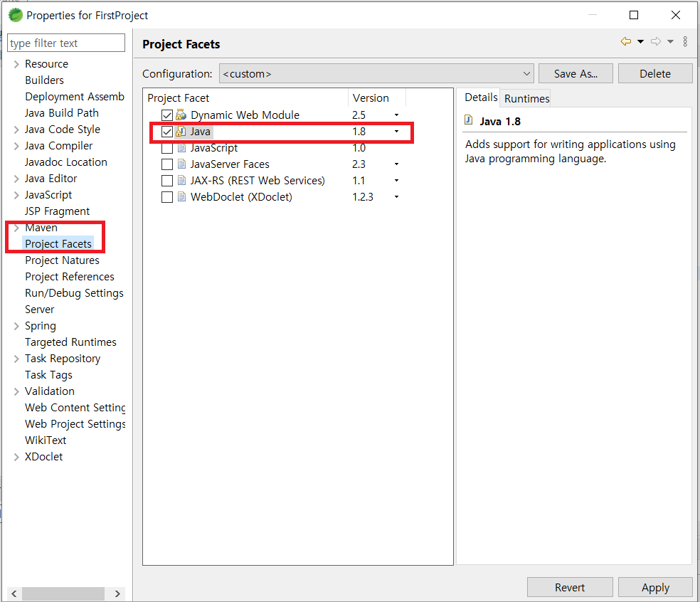Expand the Task Repository node
Image resolution: width=700 pixels, height=602 pixels.
click(x=16, y=359)
